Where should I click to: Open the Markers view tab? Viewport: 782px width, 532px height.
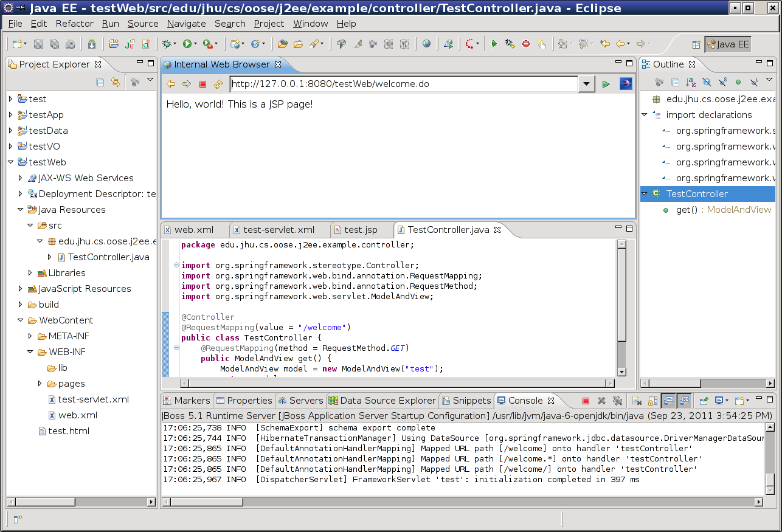[186, 401]
